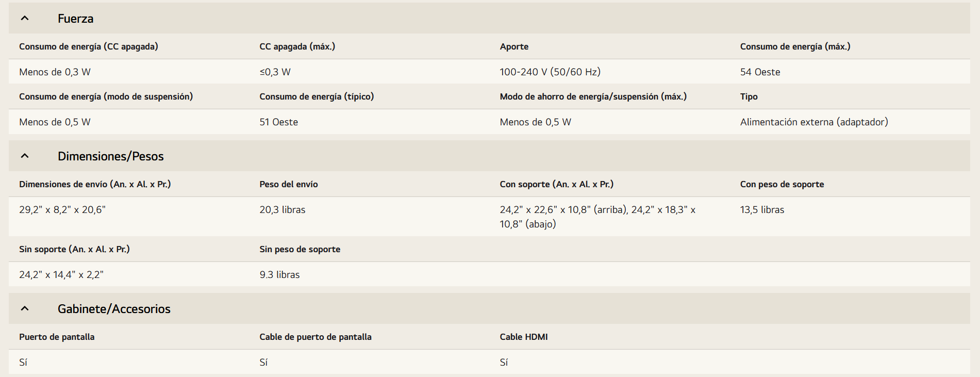
Task: Collapse the Dimensiones/Pesos section chevron
Action: [25, 156]
